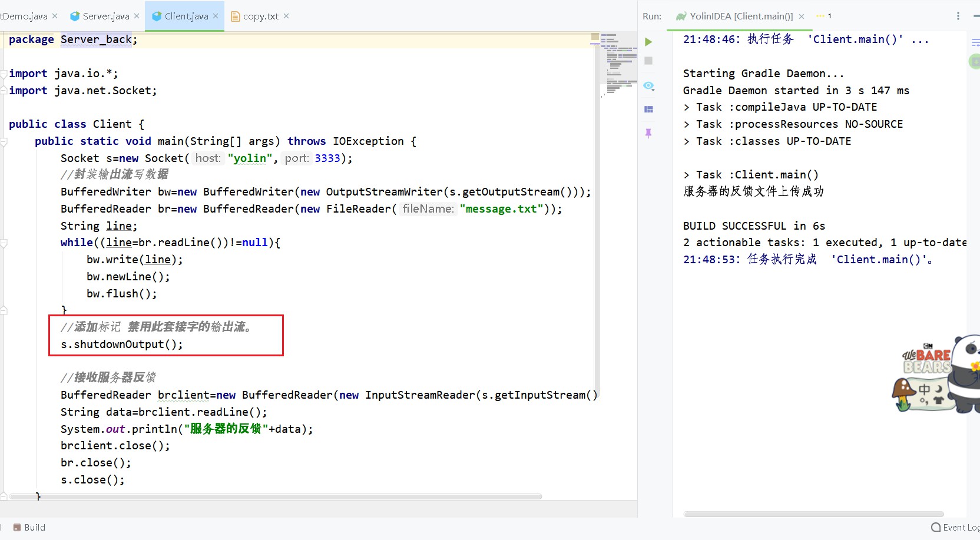Image resolution: width=980 pixels, height=540 pixels.
Task: Click the port number 3333
Action: pos(327,158)
